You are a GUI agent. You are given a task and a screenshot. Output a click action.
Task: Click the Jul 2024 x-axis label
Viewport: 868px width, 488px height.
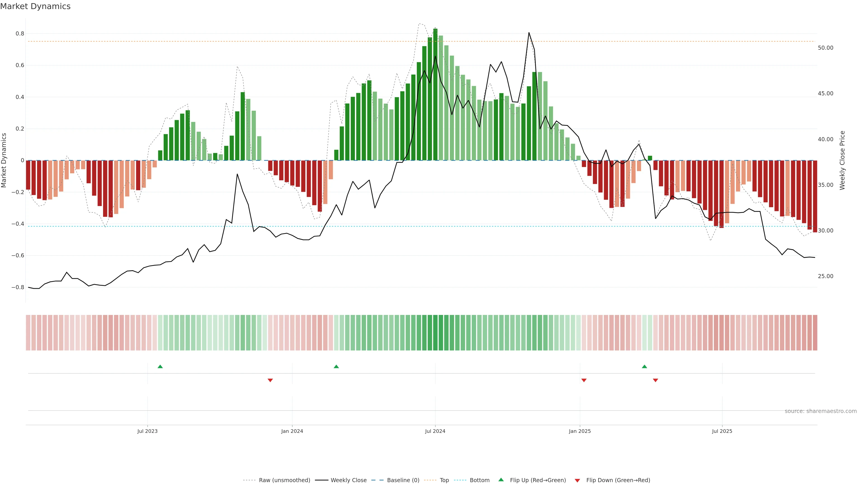click(x=435, y=431)
